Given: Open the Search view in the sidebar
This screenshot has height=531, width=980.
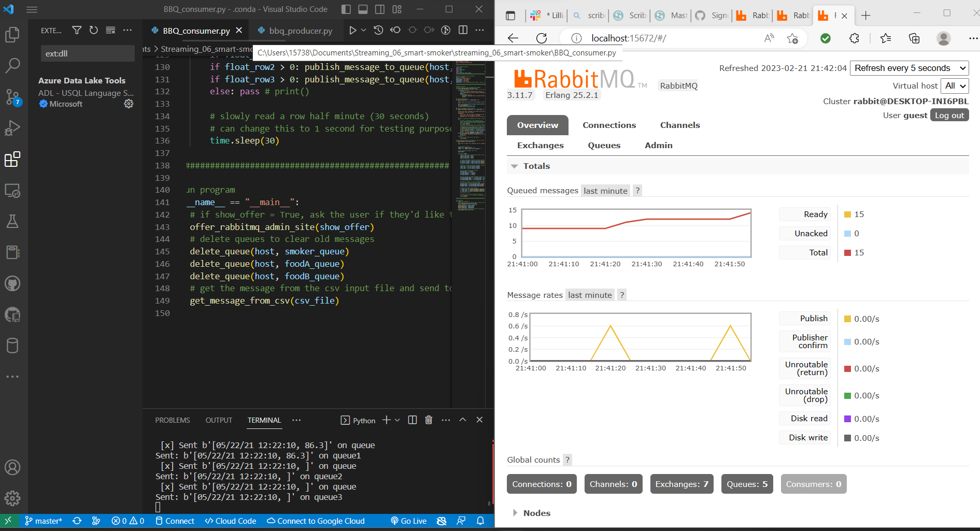Looking at the screenshot, I should (12, 65).
